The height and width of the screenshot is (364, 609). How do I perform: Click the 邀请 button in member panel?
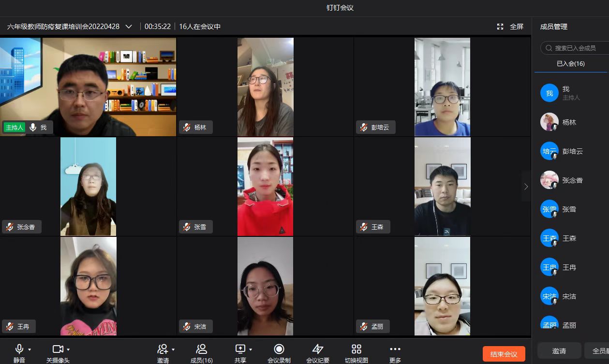(559, 351)
